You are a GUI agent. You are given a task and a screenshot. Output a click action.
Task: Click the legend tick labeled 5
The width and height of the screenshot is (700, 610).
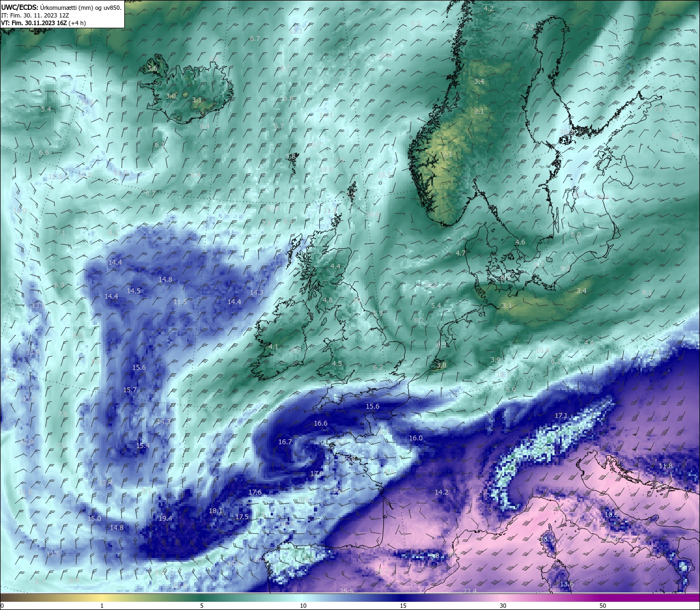click(202, 606)
